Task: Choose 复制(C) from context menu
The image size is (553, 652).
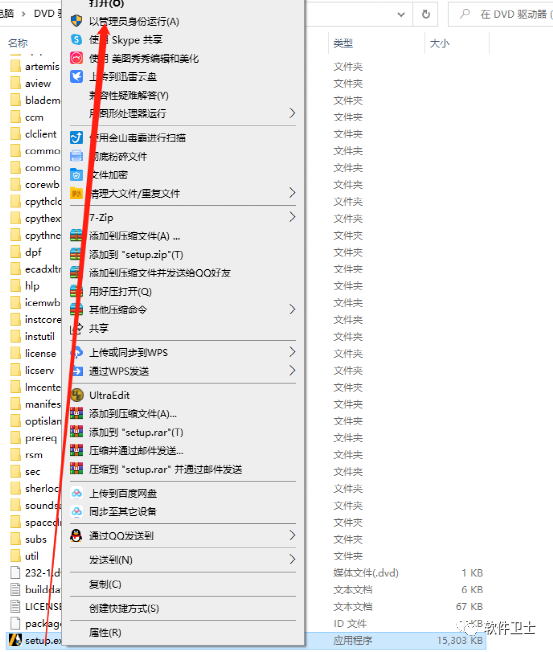Action: [105, 584]
